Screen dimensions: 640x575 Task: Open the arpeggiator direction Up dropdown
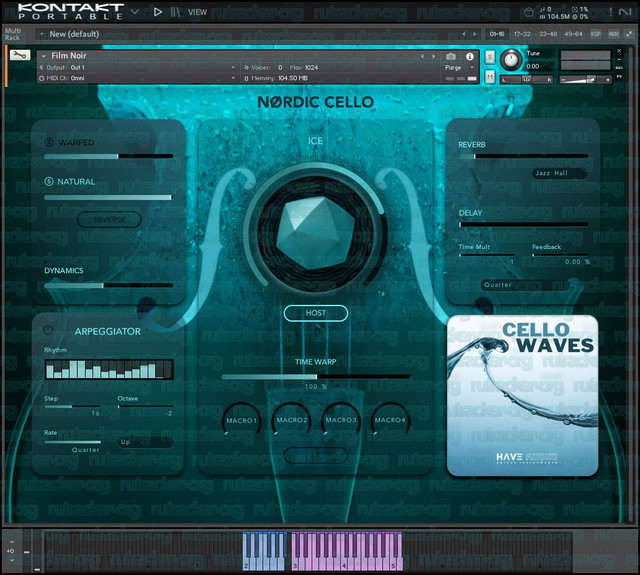point(146,442)
